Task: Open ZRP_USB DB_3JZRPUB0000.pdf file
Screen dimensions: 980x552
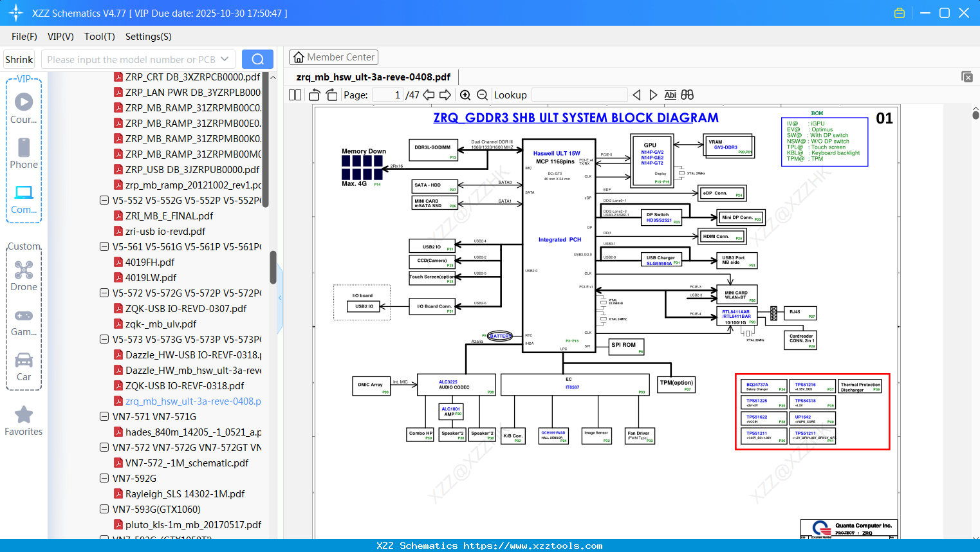Action: coord(192,170)
